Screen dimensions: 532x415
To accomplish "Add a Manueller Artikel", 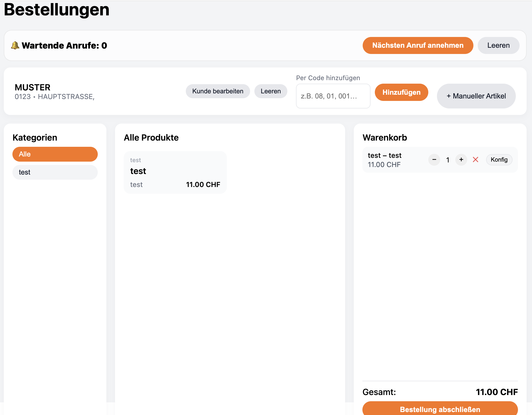I will point(476,96).
